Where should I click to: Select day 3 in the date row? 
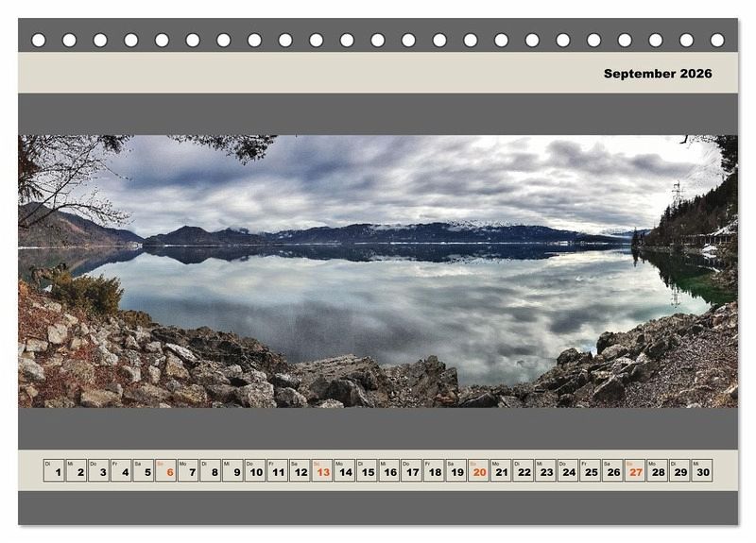tap(99, 470)
